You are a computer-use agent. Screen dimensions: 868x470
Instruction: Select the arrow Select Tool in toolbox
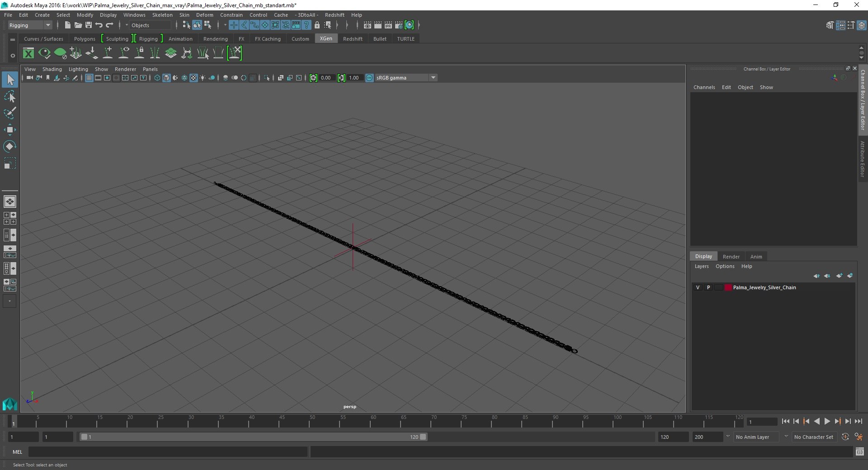coord(10,80)
